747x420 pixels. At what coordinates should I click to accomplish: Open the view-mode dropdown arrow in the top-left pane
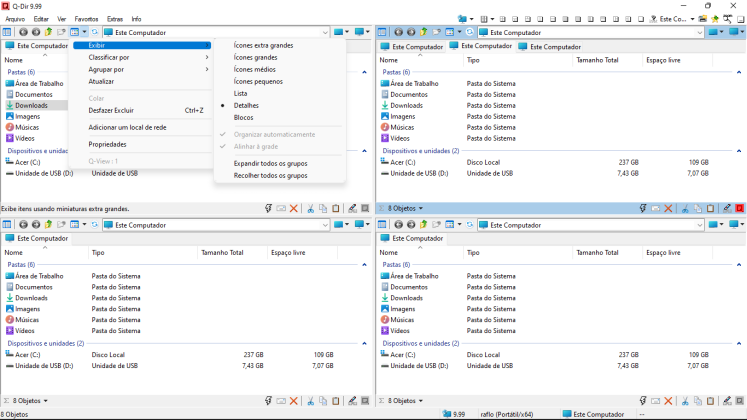point(84,32)
